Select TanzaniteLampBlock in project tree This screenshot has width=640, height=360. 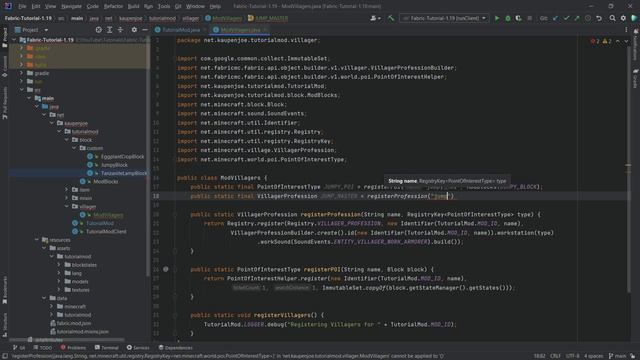(124, 173)
